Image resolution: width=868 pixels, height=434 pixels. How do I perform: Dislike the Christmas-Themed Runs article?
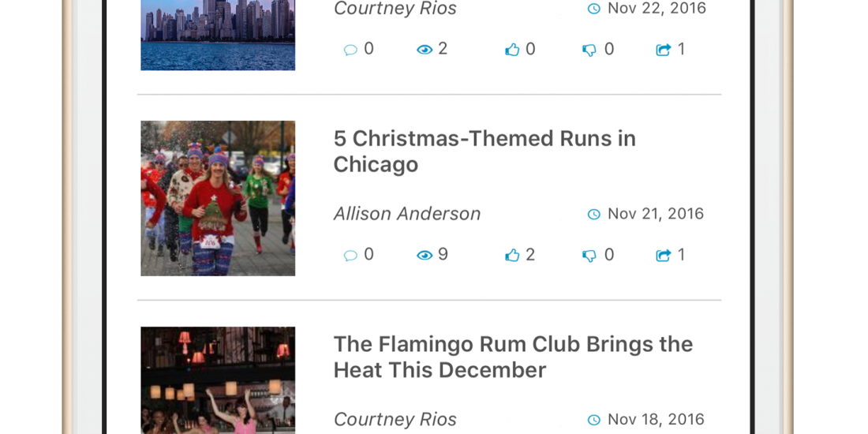pyautogui.click(x=589, y=256)
